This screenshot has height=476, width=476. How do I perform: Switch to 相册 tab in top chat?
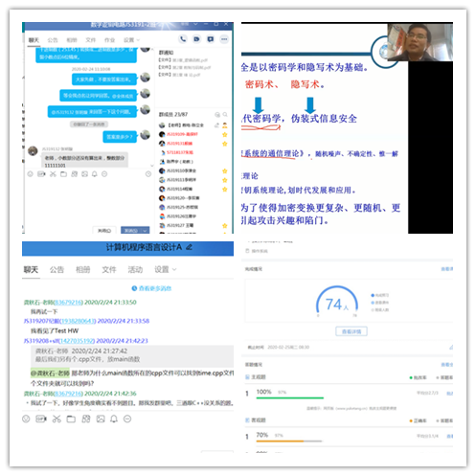pyautogui.click(x=72, y=40)
